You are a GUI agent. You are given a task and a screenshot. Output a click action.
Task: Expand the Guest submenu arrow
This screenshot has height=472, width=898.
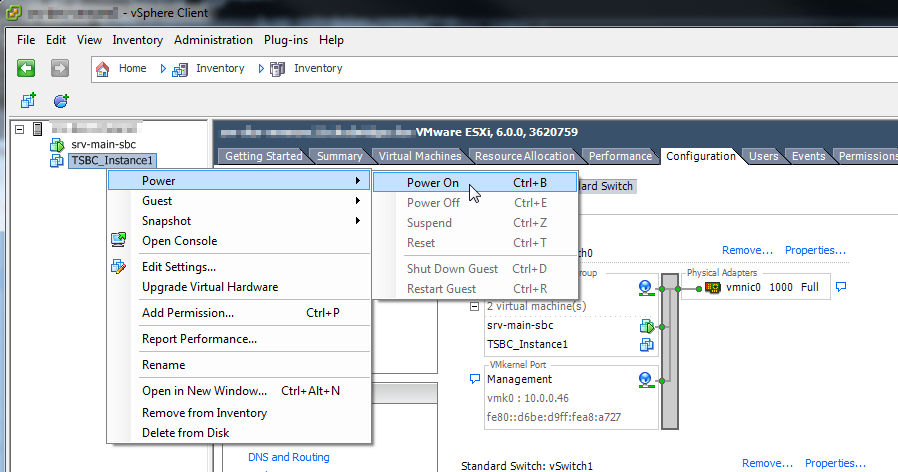[x=358, y=201]
